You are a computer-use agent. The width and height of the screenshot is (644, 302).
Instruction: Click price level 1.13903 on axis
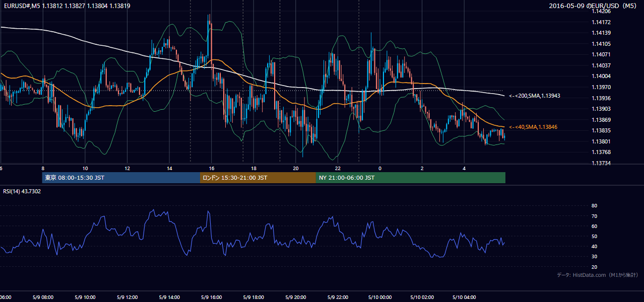pos(600,109)
